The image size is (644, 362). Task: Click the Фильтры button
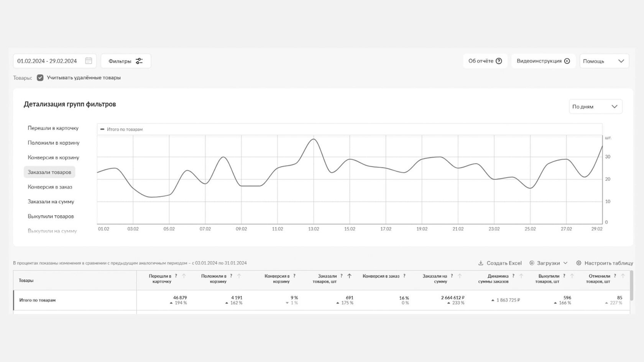pos(125,61)
